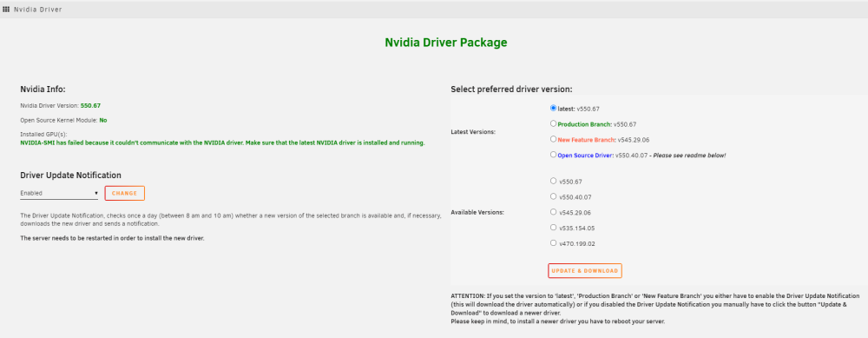
Task: Select available version v550.40.07 radio button
Action: pyautogui.click(x=554, y=196)
